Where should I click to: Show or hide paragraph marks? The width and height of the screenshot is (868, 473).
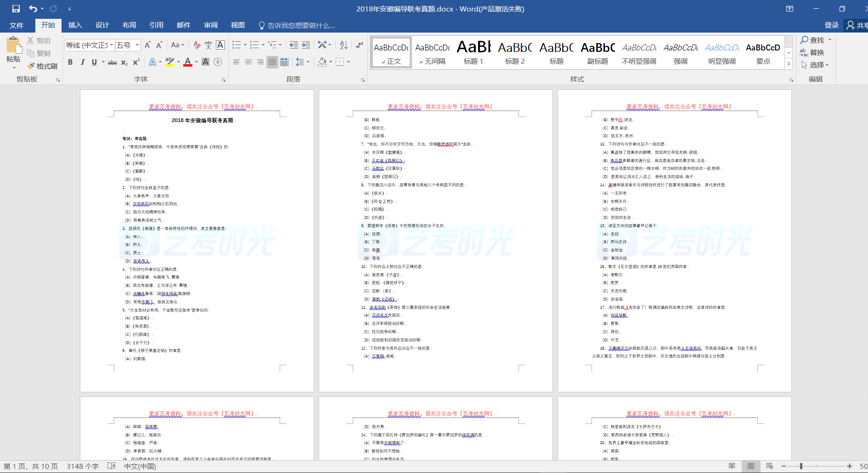(x=359, y=45)
